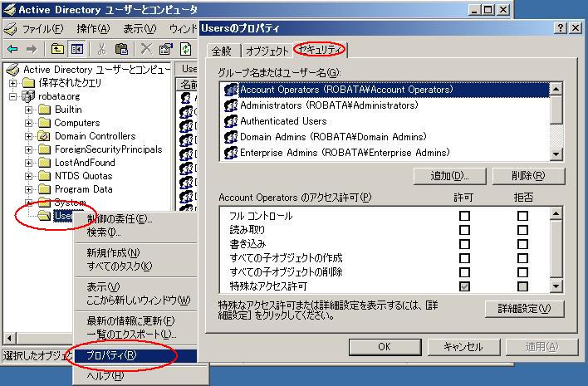The width and height of the screenshot is (588, 386).
Task: Select Domain Admins (ROBATA¥Domain Admins) entry
Action: [x=333, y=137]
